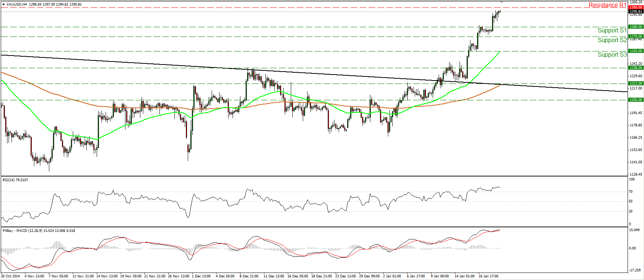Viewport: 644px width, 280px height.
Task: Click the FXBay - MACD (12,26,9) indicator label
Action: [39, 230]
